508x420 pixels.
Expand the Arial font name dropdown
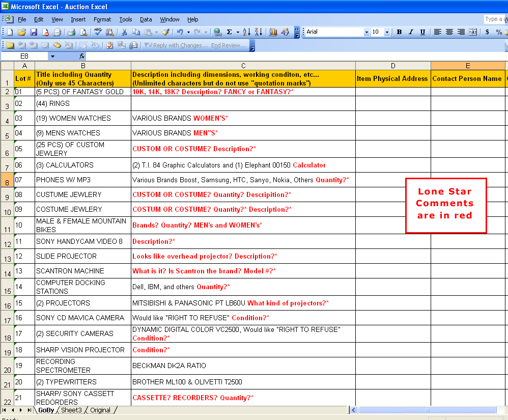(366, 32)
